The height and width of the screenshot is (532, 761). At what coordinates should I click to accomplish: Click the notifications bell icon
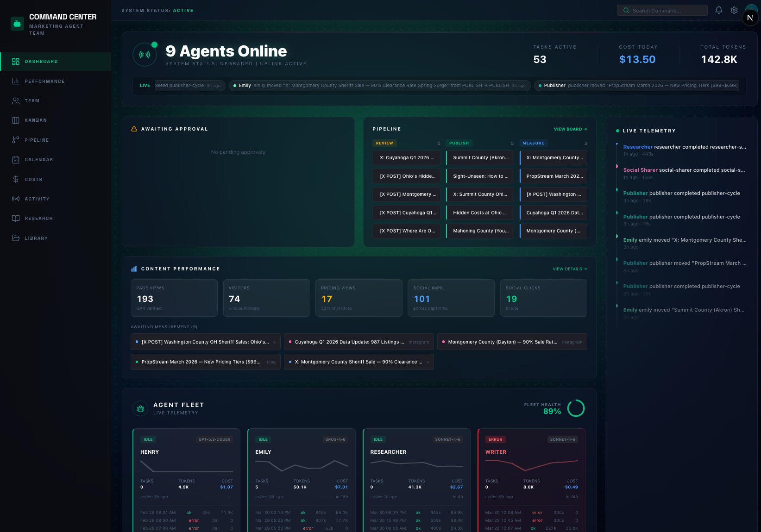(718, 10)
